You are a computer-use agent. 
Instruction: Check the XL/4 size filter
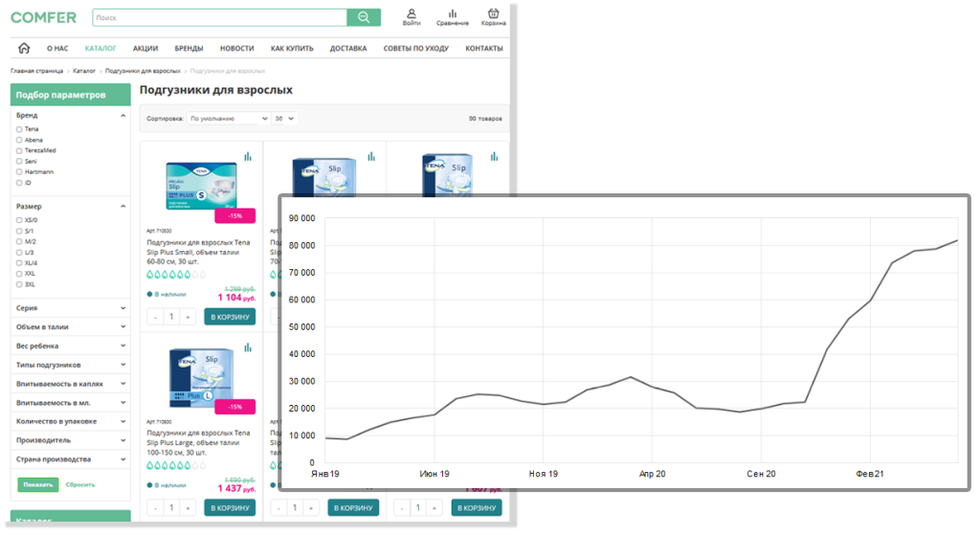click(19, 263)
